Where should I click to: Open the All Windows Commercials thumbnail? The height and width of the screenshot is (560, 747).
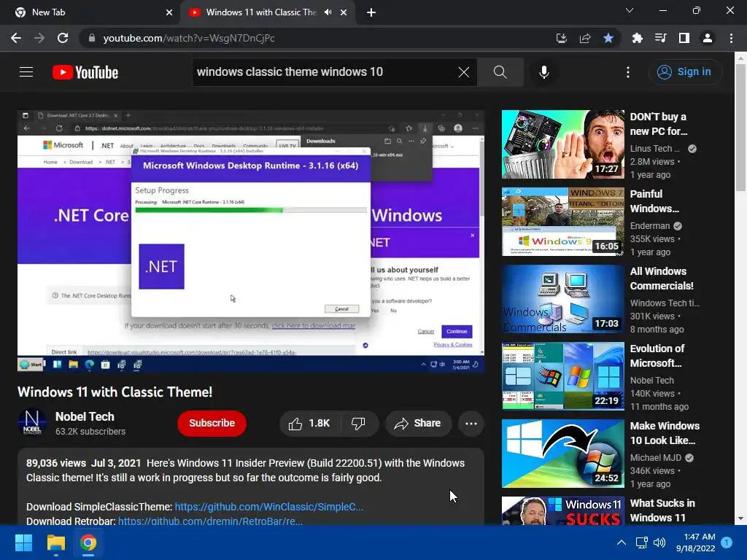pos(562,299)
